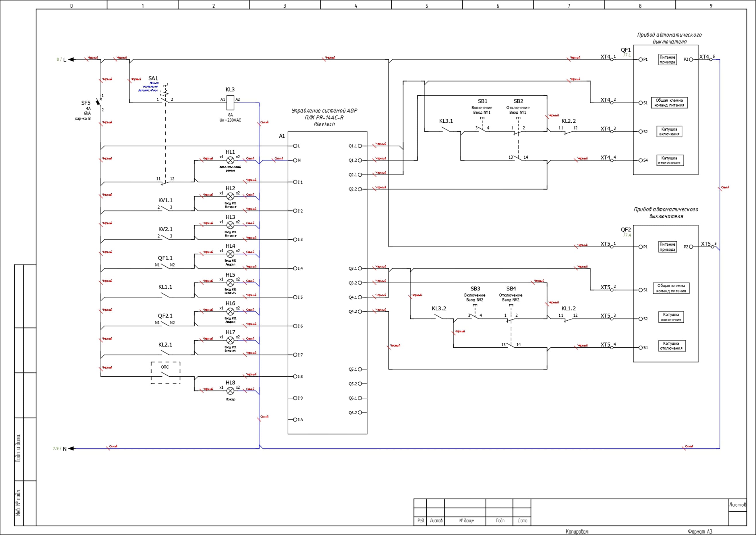
Task: Click the SF5 circuit breaker symbol
Action: click(98, 103)
